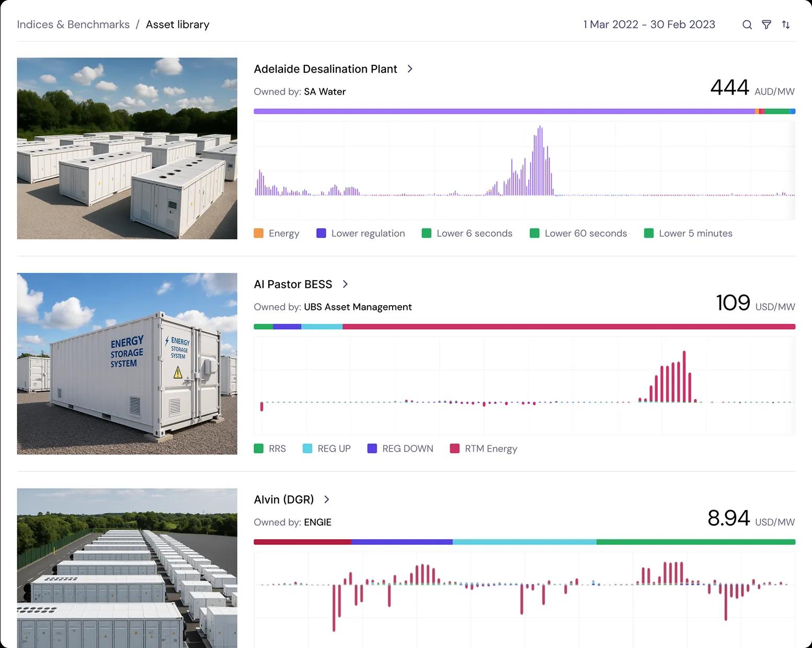This screenshot has height=648, width=812.
Task: Toggle the Lower 5 minutes series
Action: point(688,234)
